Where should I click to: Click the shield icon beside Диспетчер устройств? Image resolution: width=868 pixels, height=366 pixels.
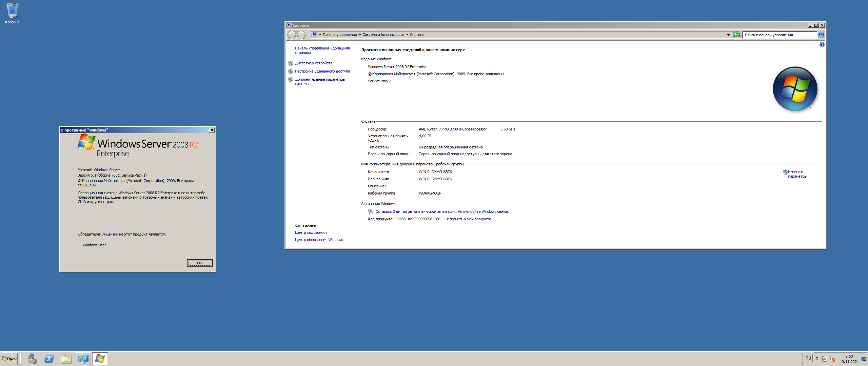[x=291, y=63]
